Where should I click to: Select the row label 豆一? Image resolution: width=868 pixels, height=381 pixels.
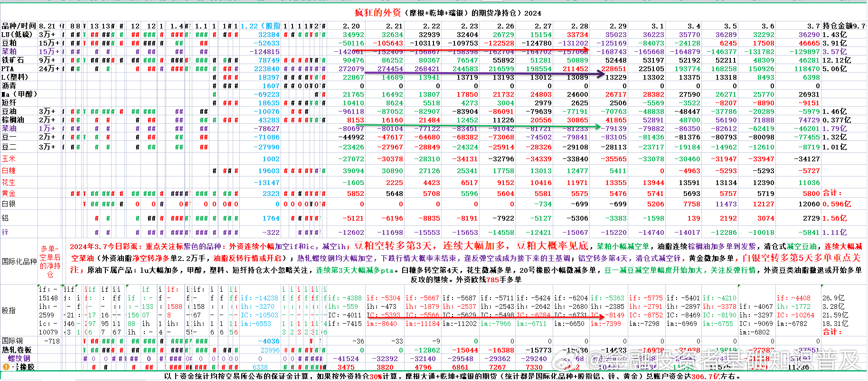(x=9, y=137)
